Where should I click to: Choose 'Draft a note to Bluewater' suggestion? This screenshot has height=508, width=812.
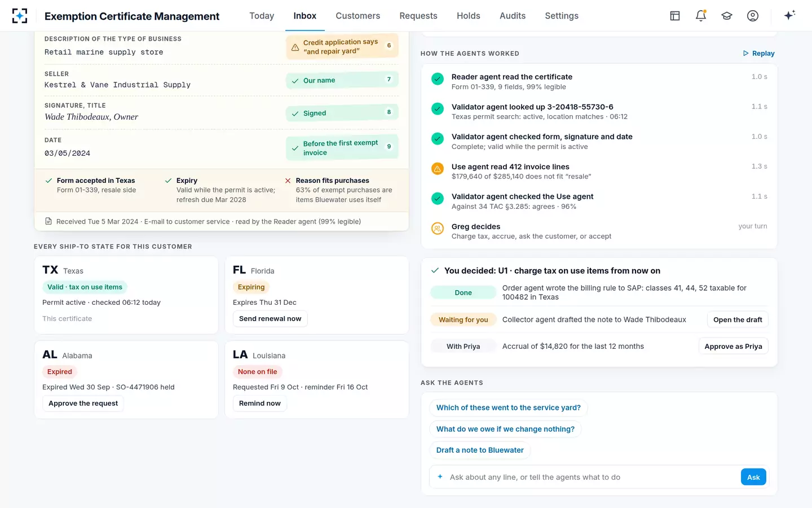[x=480, y=450]
